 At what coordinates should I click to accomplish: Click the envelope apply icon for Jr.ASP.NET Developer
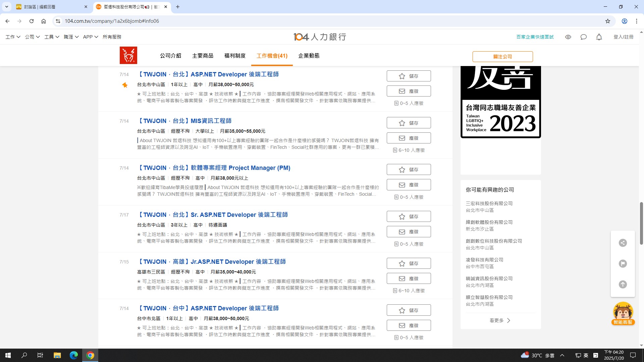point(402,278)
